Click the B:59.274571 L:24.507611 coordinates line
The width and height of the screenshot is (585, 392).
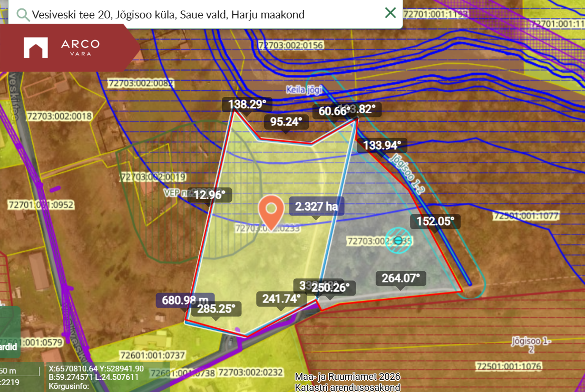(x=93, y=377)
